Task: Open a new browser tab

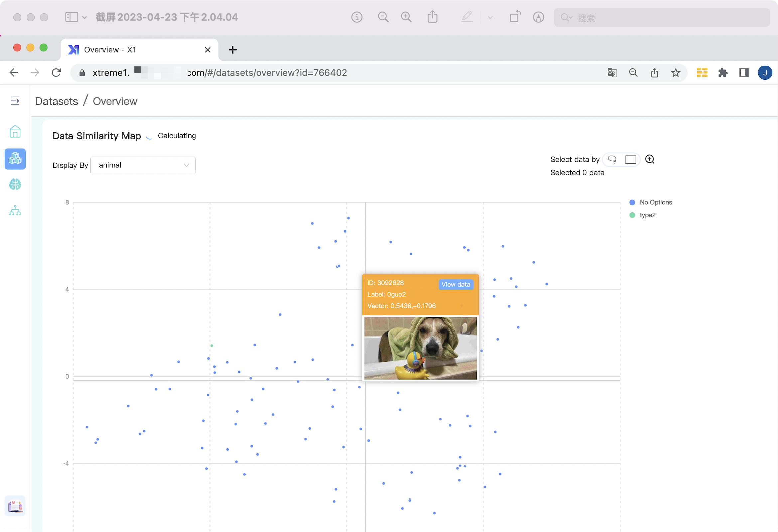Action: pos(233,50)
